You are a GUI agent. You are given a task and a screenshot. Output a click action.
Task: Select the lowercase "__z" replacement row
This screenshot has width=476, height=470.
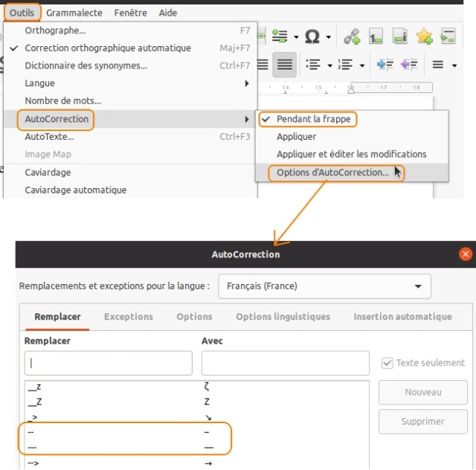(196, 387)
